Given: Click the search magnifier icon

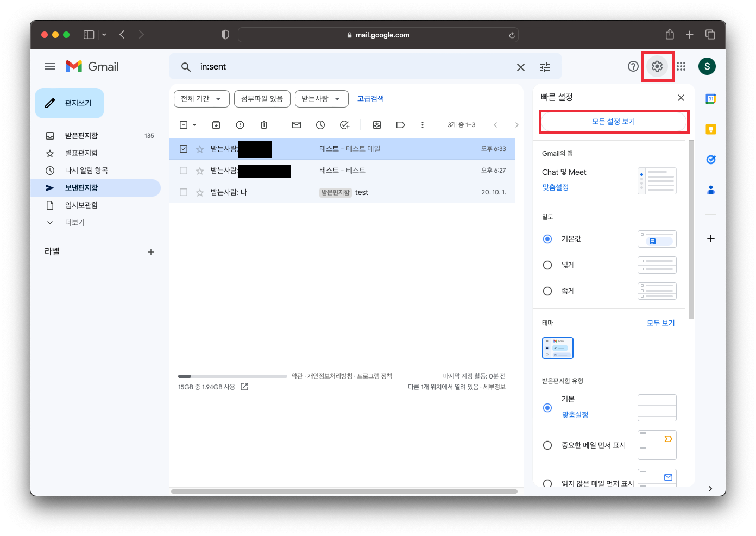Looking at the screenshot, I should point(186,67).
